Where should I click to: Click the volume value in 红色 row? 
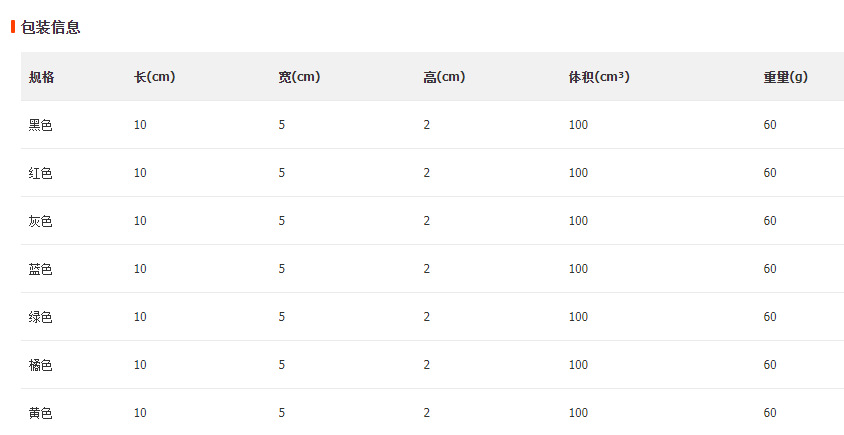pos(578,173)
